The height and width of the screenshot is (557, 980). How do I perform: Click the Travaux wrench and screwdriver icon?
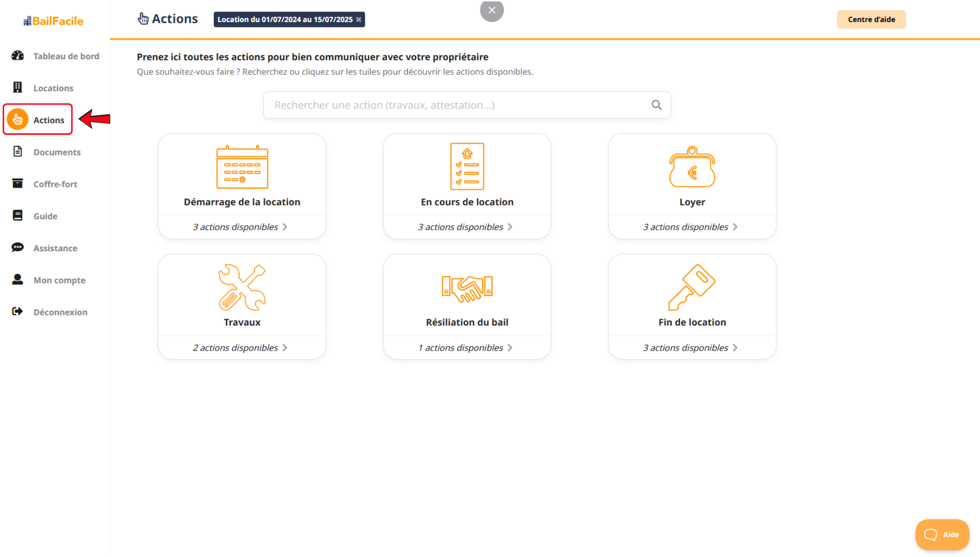click(x=242, y=287)
